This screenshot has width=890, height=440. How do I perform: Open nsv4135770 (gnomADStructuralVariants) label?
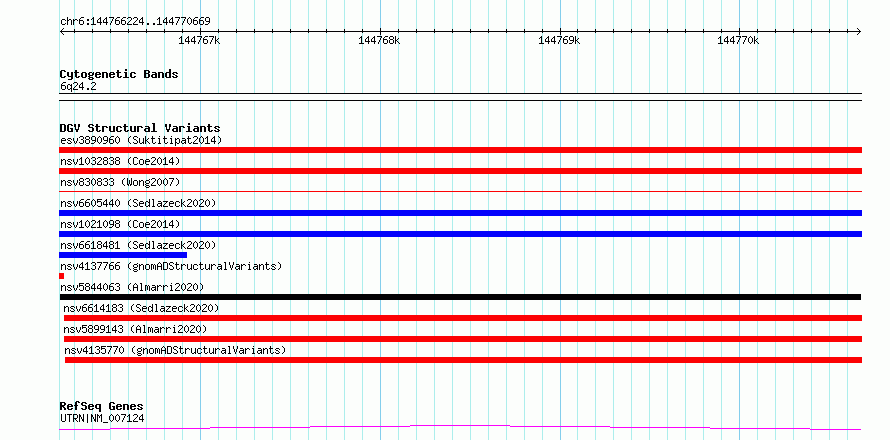(x=175, y=350)
